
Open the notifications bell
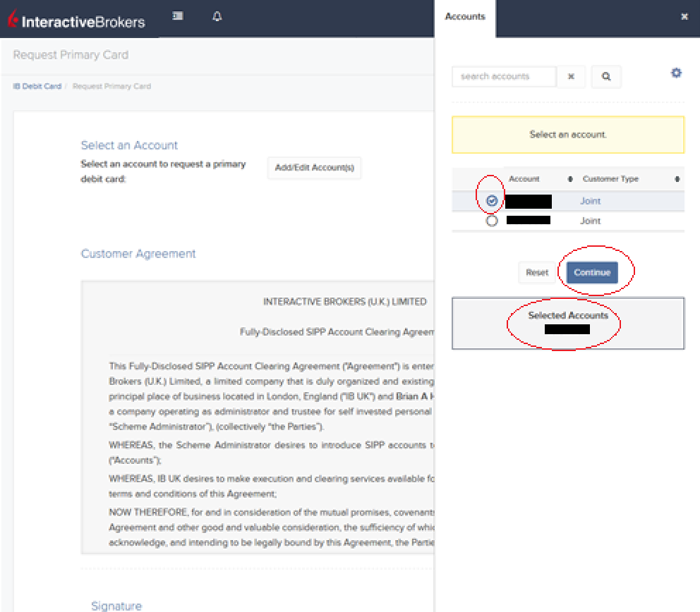tap(217, 16)
